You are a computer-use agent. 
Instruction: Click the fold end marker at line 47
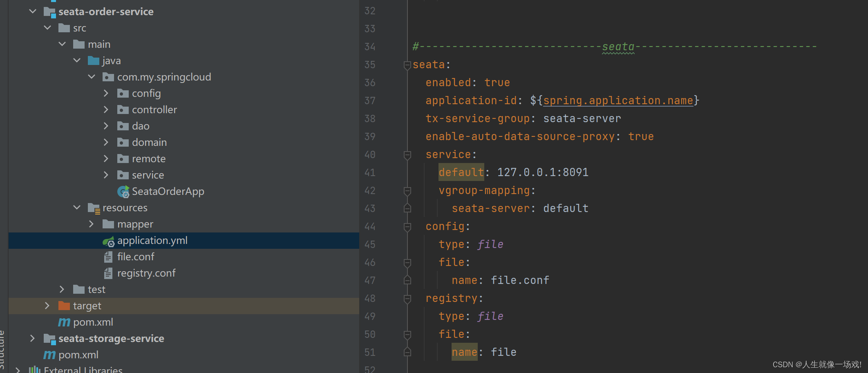[407, 280]
